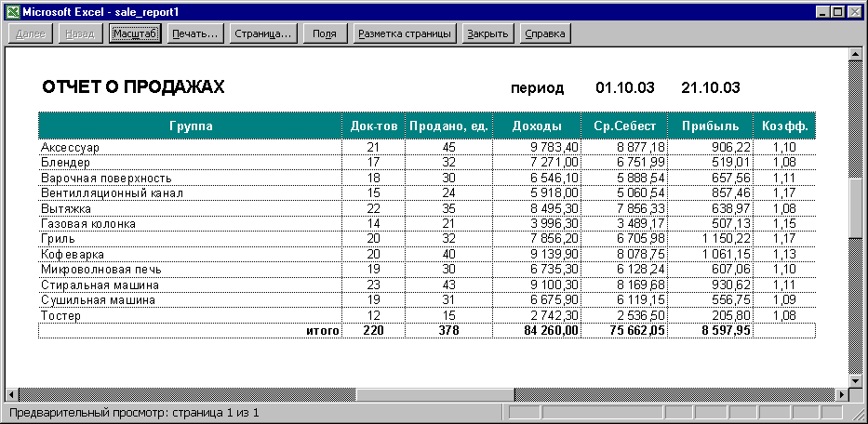Click the итого total label
The width and height of the screenshot is (868, 424).
tap(322, 330)
